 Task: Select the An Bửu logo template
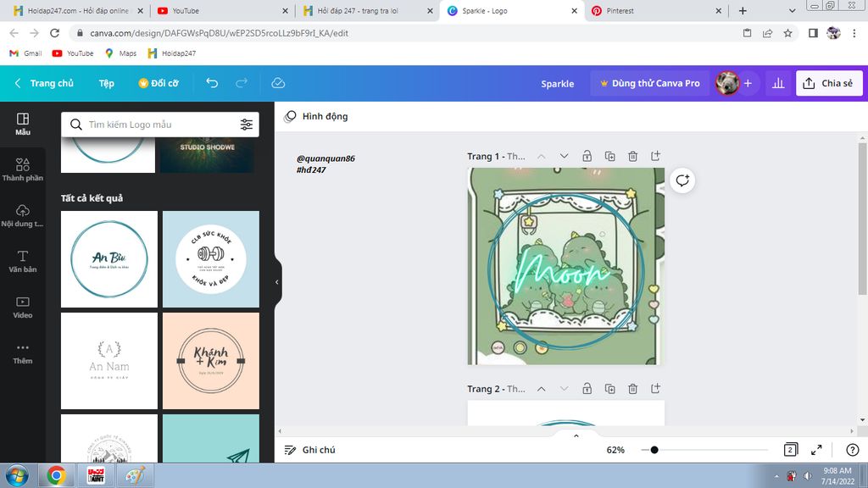pos(109,259)
